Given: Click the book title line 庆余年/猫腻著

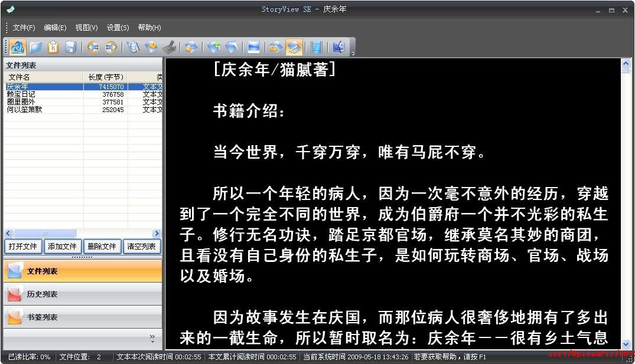Looking at the screenshot, I should pyautogui.click(x=275, y=70).
